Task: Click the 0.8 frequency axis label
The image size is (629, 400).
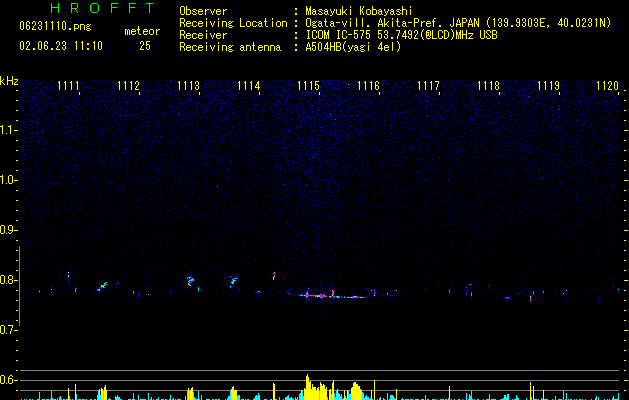Action: [9, 280]
